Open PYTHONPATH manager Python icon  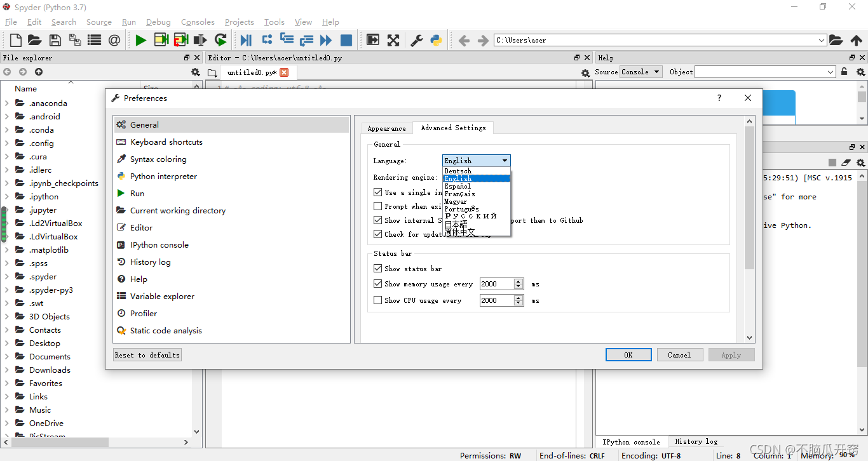[x=436, y=40]
